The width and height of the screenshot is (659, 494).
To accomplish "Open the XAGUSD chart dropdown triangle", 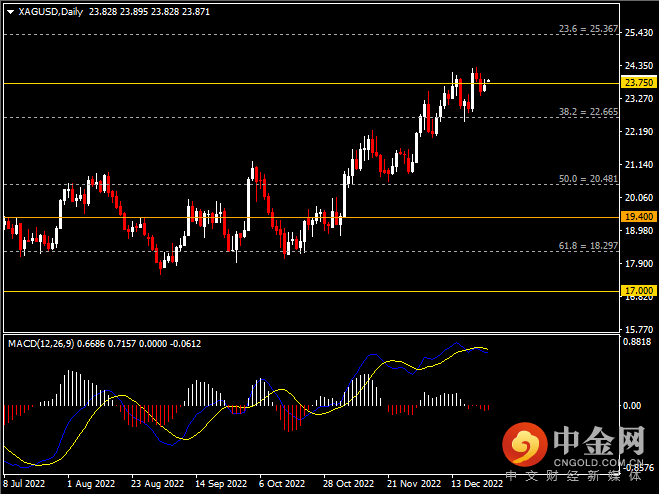I will [x=11, y=12].
